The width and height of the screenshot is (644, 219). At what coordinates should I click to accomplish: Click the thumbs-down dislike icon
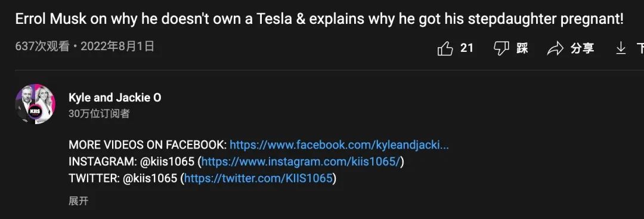click(501, 48)
